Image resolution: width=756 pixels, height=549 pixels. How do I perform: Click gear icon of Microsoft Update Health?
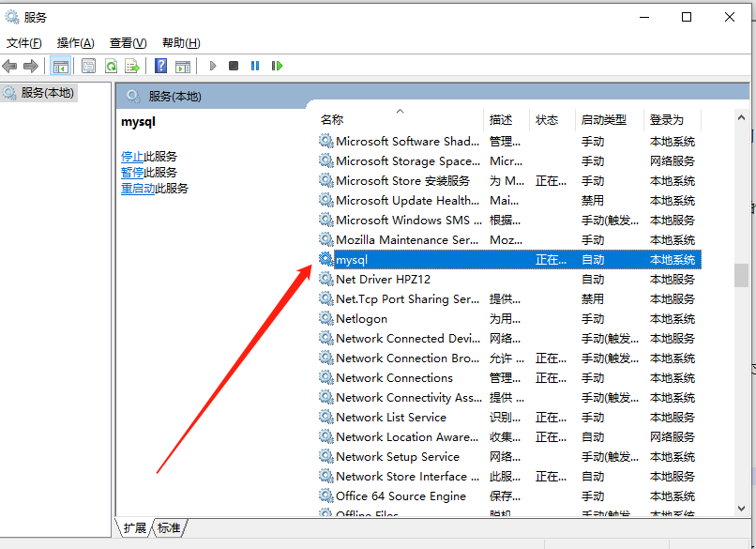[x=325, y=200]
